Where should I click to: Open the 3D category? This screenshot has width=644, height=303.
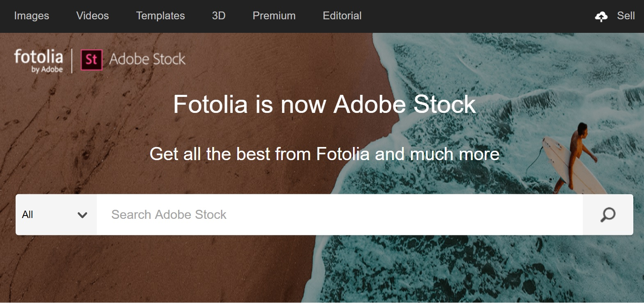point(219,16)
